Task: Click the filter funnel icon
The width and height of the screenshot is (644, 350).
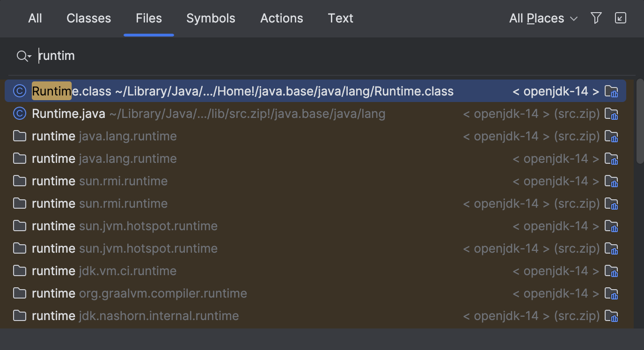Action: tap(596, 18)
